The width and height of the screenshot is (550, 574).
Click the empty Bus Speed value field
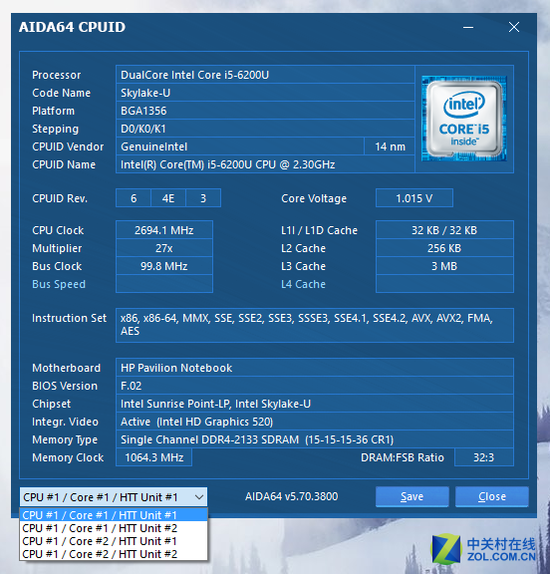pos(164,284)
